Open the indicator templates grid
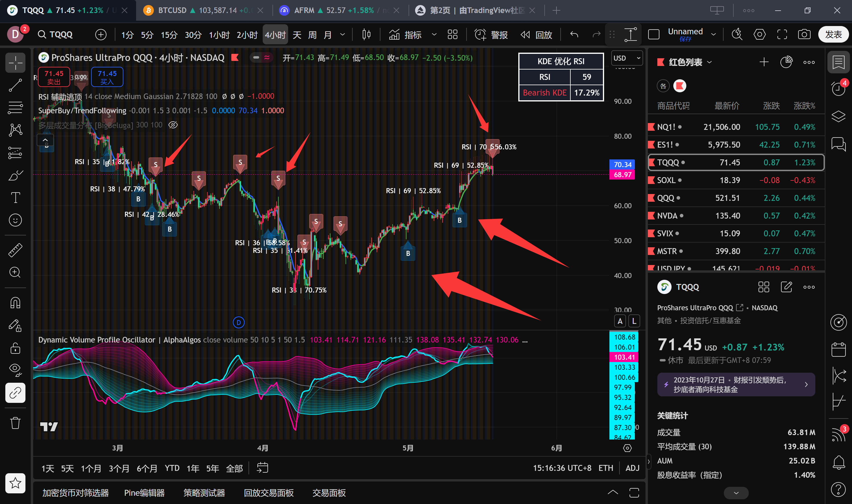The image size is (852, 504). pyautogui.click(x=453, y=34)
